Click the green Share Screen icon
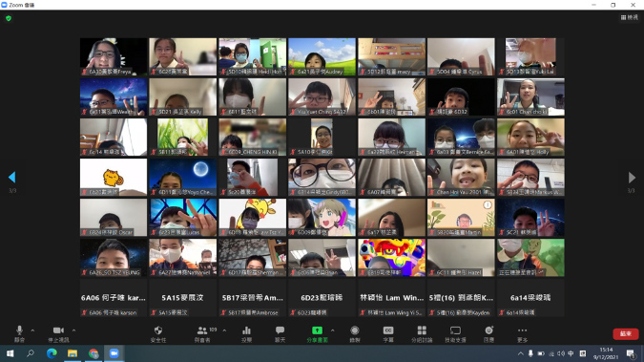This screenshot has width=644, height=362. (317, 330)
